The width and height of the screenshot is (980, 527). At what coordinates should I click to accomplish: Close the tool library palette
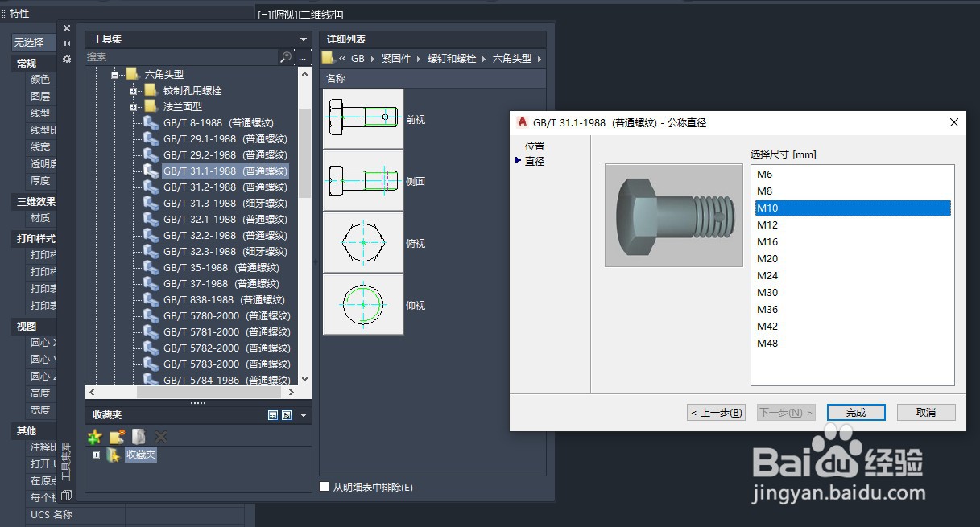pos(67,28)
